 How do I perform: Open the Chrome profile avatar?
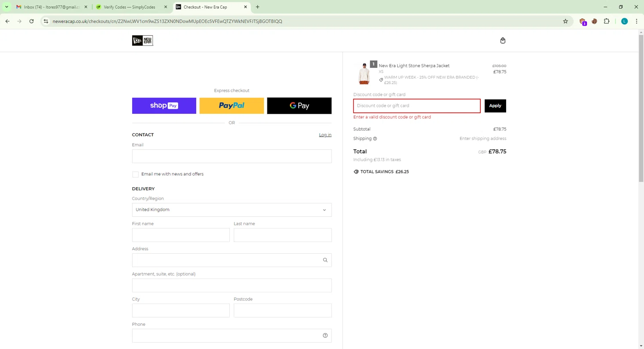625,21
